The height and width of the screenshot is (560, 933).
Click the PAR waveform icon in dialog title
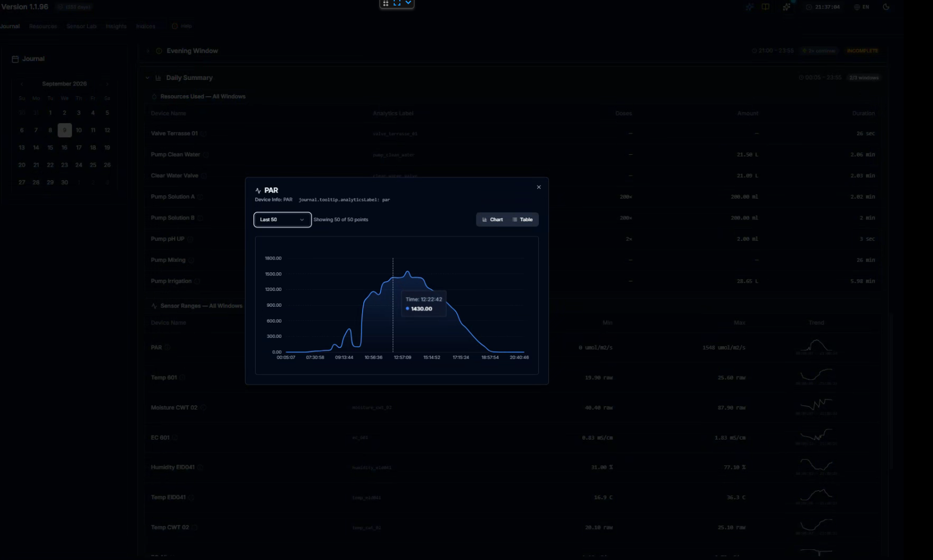click(258, 191)
